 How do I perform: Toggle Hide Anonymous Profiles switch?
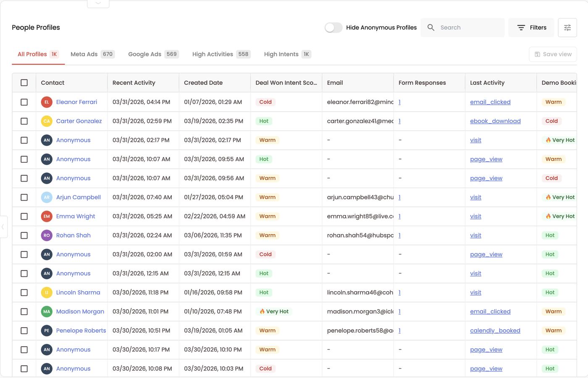333,28
